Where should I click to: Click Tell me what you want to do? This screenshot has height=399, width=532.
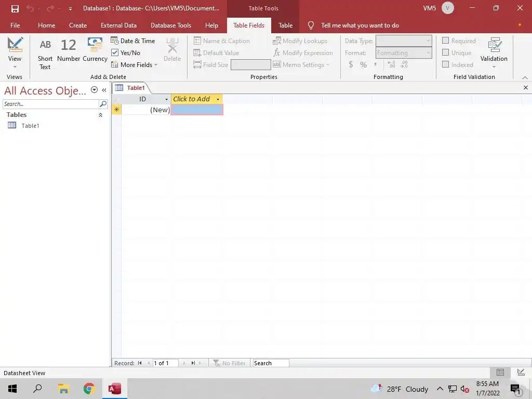pos(360,25)
